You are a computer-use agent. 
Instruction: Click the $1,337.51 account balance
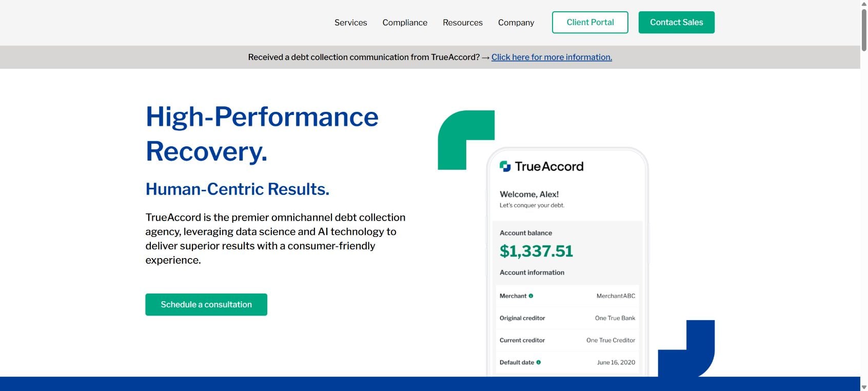tap(536, 251)
